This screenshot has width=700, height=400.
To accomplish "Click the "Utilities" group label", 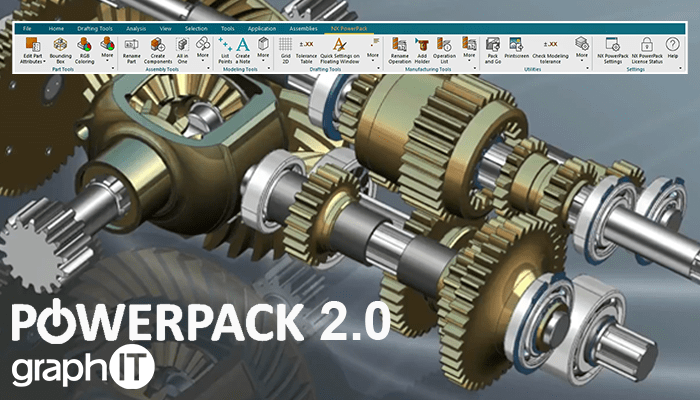I will pos(532,69).
